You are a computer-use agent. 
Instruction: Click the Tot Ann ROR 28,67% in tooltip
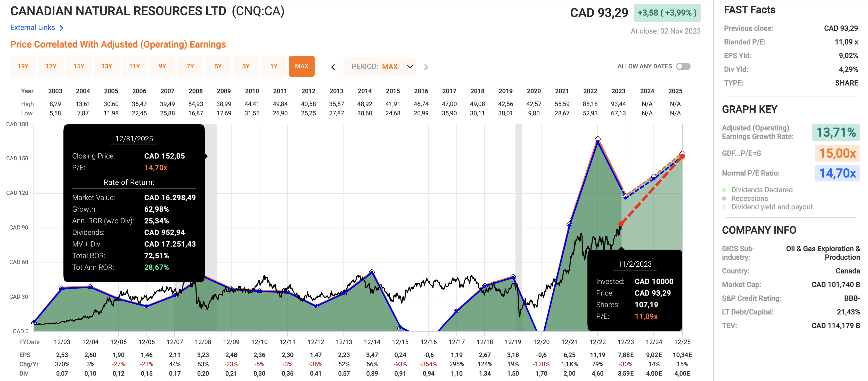pyautogui.click(x=156, y=267)
